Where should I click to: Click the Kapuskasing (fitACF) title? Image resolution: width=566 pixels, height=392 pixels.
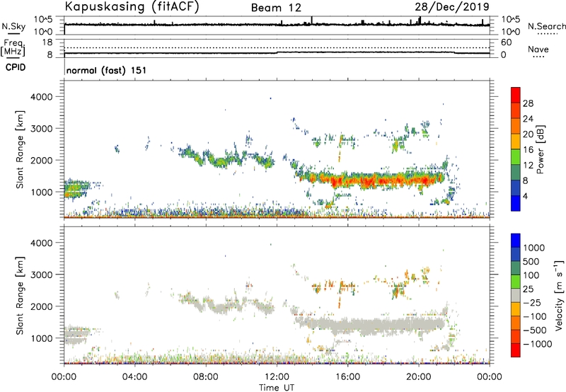[x=132, y=7]
